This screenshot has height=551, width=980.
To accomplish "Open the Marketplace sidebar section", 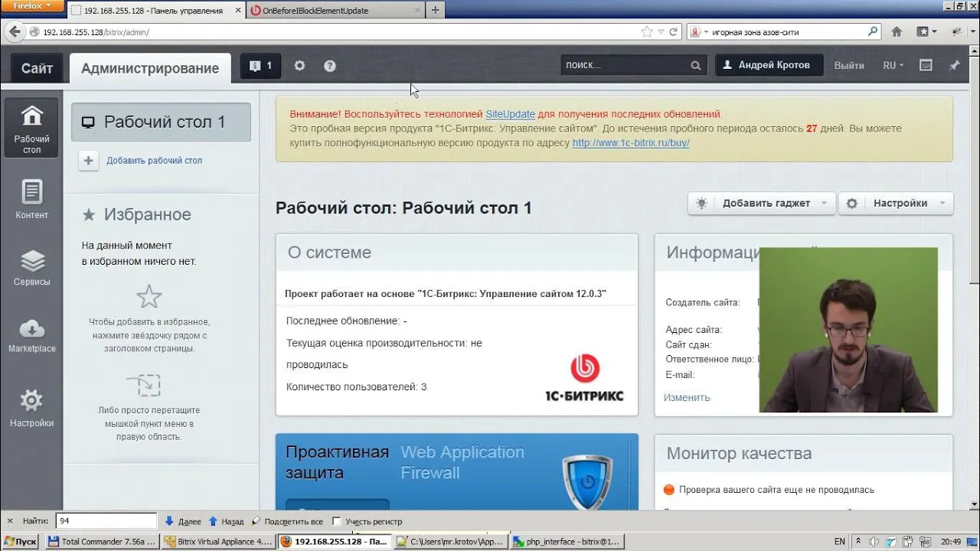I will click(31, 335).
